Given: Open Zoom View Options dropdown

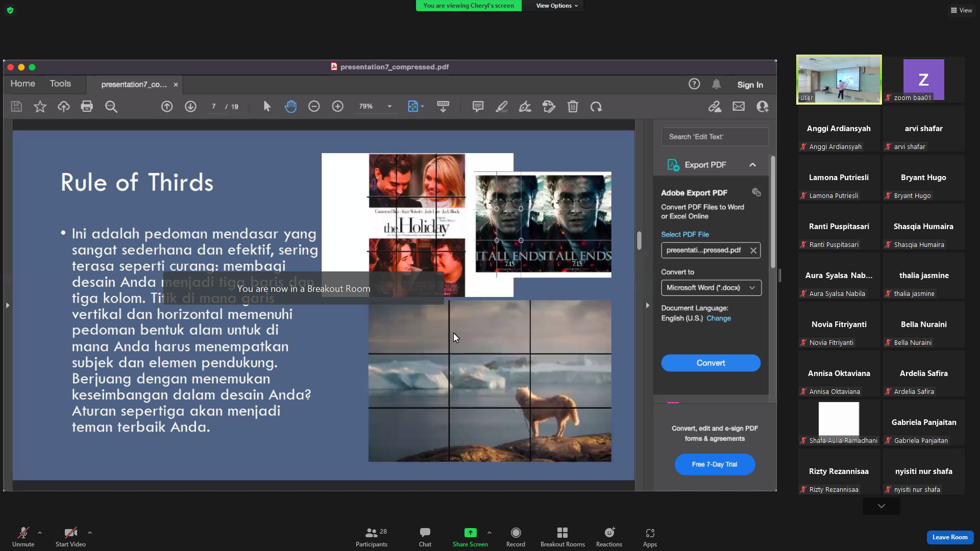Looking at the screenshot, I should click(x=557, y=6).
